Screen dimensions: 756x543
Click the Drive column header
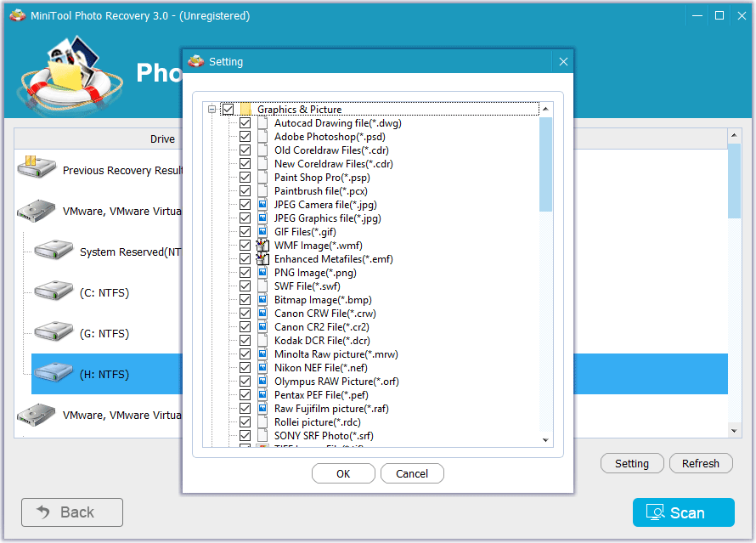(x=162, y=139)
